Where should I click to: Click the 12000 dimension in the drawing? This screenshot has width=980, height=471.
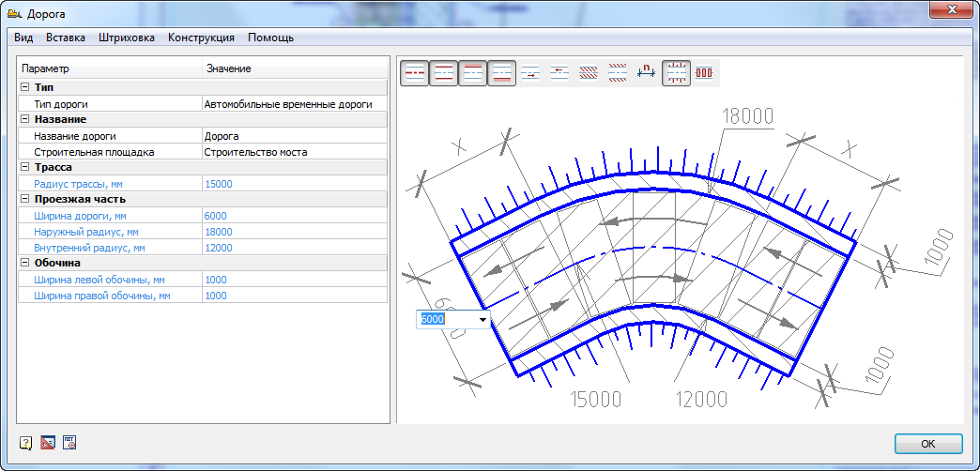[x=702, y=399]
